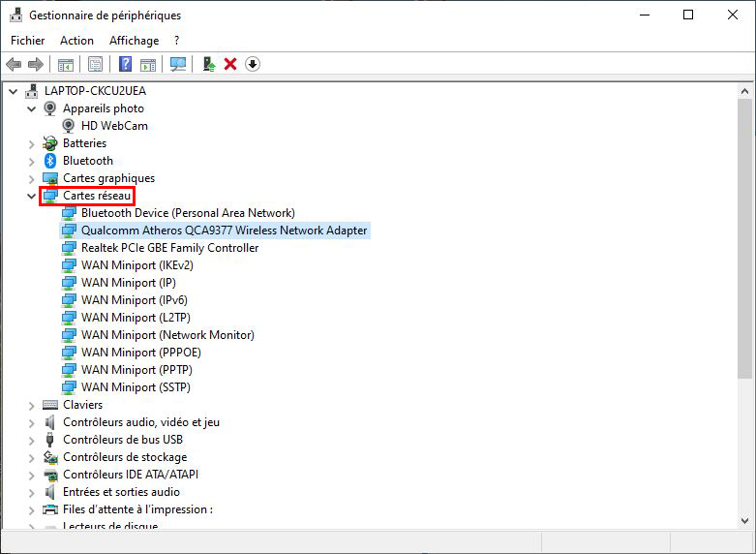Click the Disable device down-arrow icon

click(253, 64)
